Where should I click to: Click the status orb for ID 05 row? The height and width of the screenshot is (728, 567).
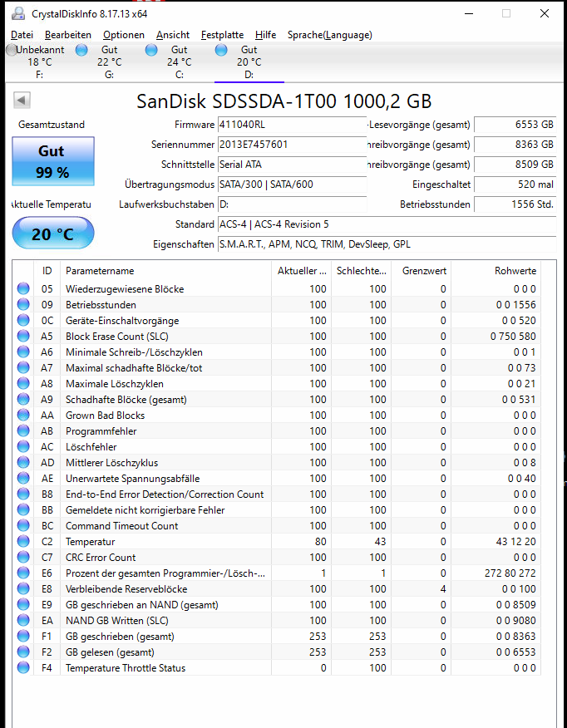tap(23, 288)
